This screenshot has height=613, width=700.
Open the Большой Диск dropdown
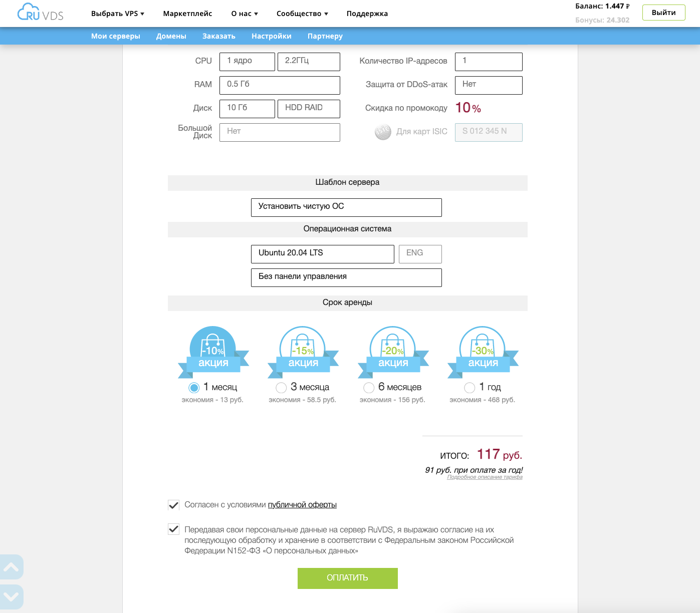(280, 132)
